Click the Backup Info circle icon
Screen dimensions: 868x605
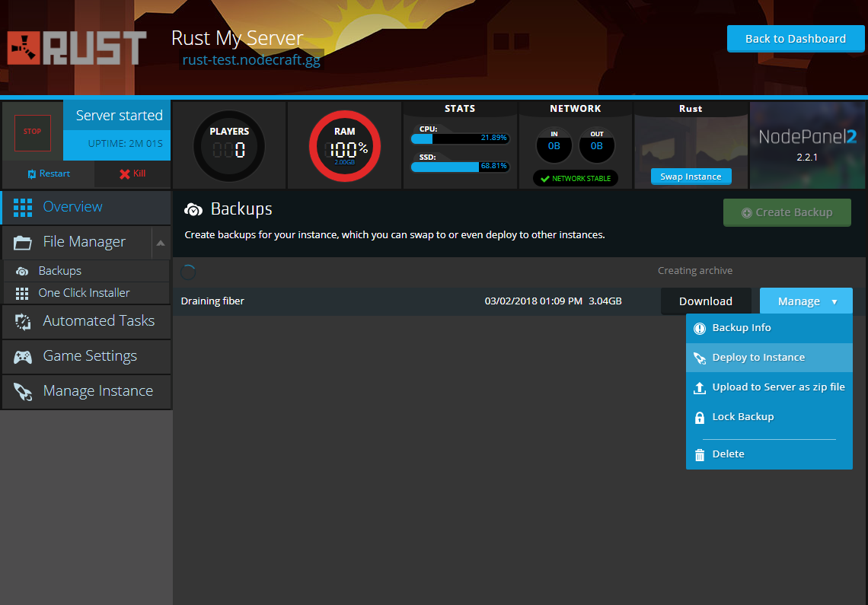click(699, 328)
